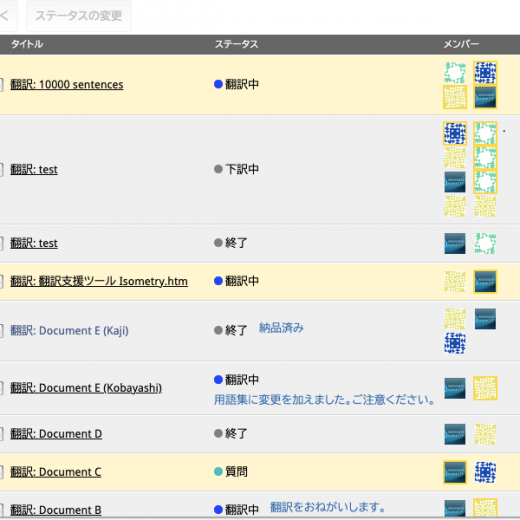Viewport: 520px width, 520px height.
Task: Click blue avatar in 10000 sentences row
Action: [485, 72]
